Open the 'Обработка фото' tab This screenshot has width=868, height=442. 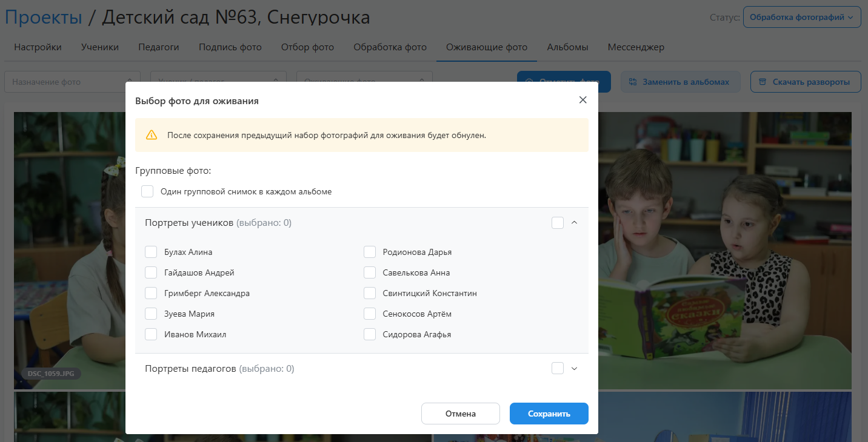coord(390,47)
